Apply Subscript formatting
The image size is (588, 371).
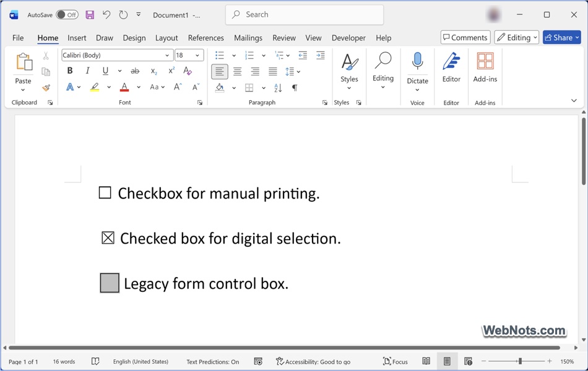(x=153, y=71)
